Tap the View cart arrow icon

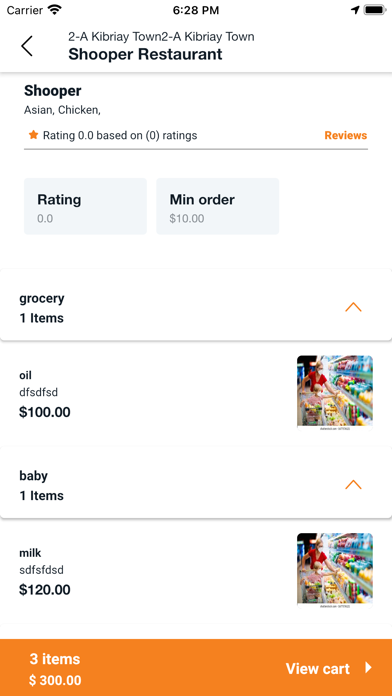pyautogui.click(x=368, y=668)
